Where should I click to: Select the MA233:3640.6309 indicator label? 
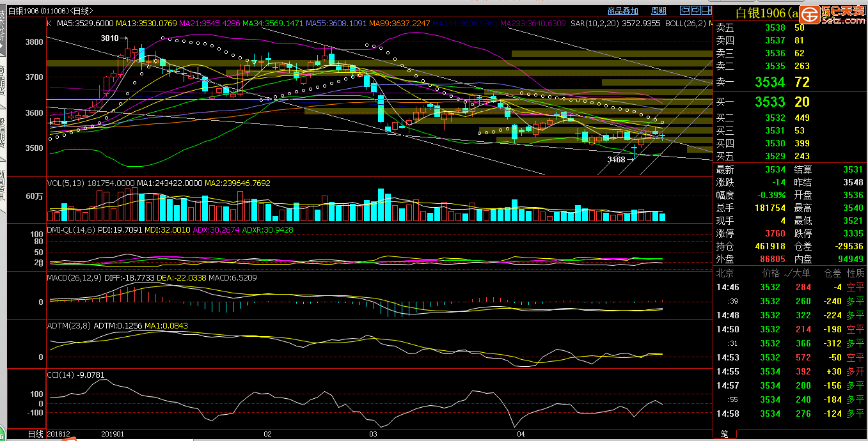[x=533, y=24]
